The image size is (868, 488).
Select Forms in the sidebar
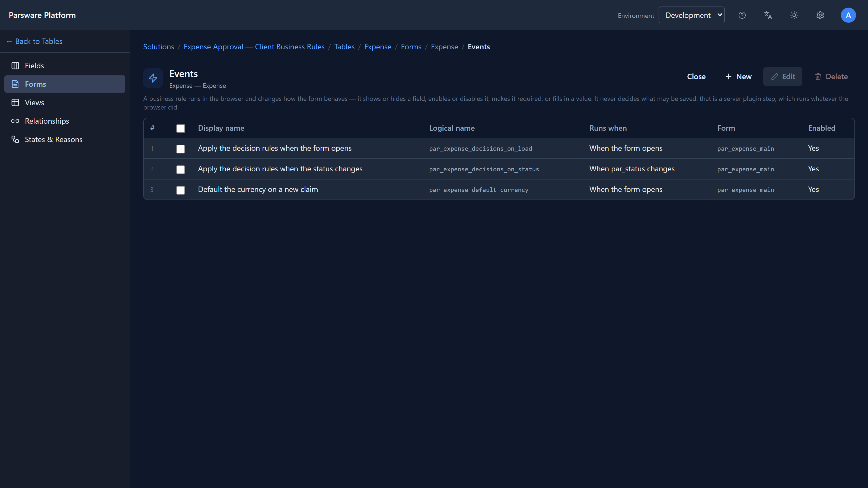pyautogui.click(x=65, y=84)
